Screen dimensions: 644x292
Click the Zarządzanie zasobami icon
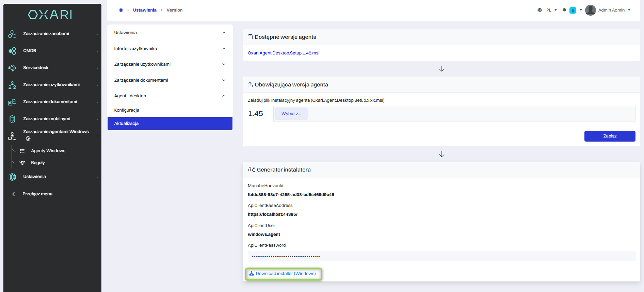click(x=12, y=34)
